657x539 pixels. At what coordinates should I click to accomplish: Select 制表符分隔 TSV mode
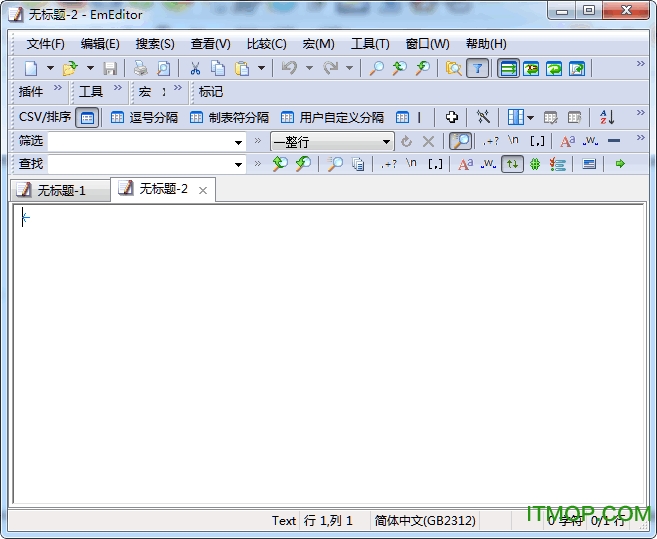pyautogui.click(x=229, y=117)
